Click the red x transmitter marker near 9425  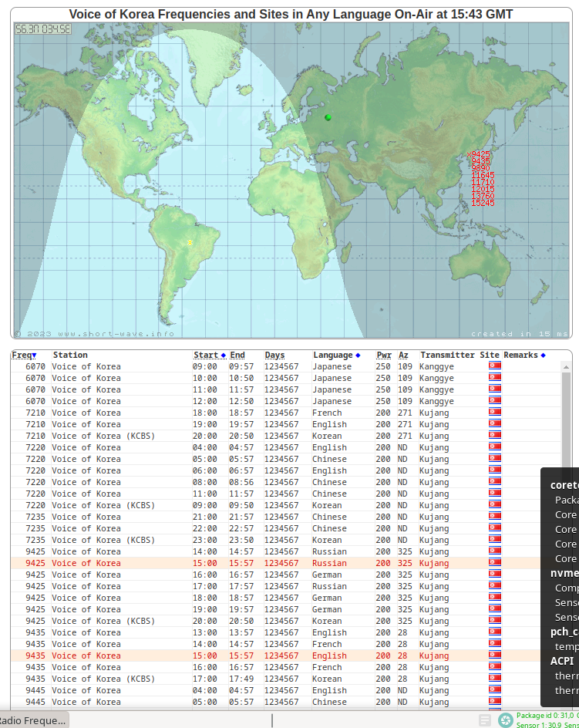pyautogui.click(x=469, y=154)
